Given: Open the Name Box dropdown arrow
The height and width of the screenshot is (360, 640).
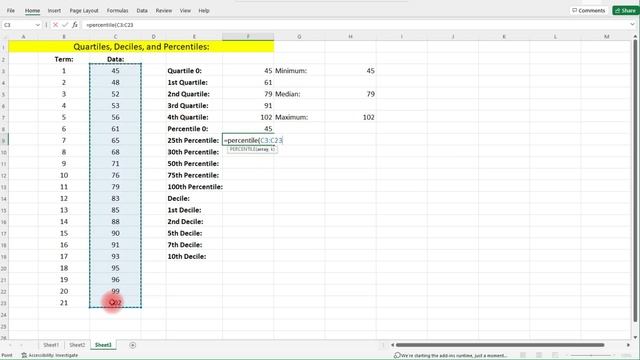Looking at the screenshot, I should click(x=38, y=25).
